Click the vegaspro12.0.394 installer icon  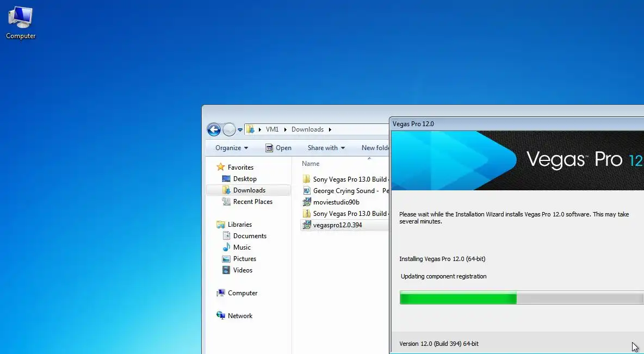click(306, 225)
